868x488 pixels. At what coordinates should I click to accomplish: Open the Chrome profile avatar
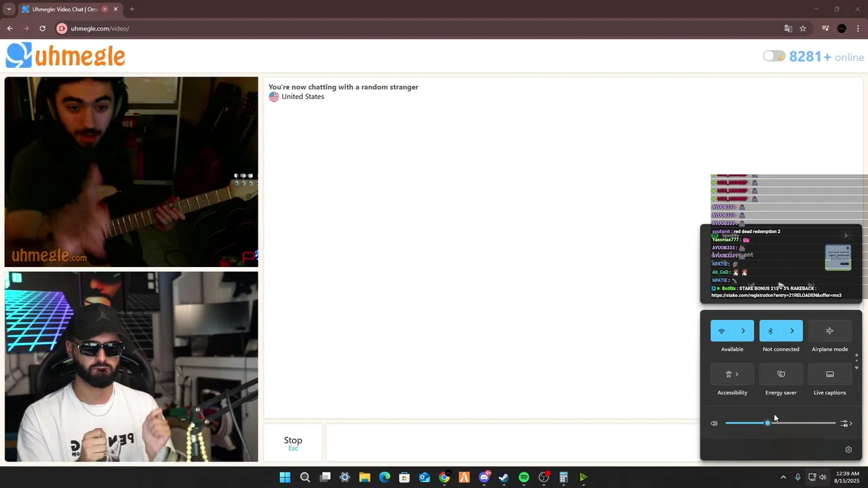click(x=842, y=28)
